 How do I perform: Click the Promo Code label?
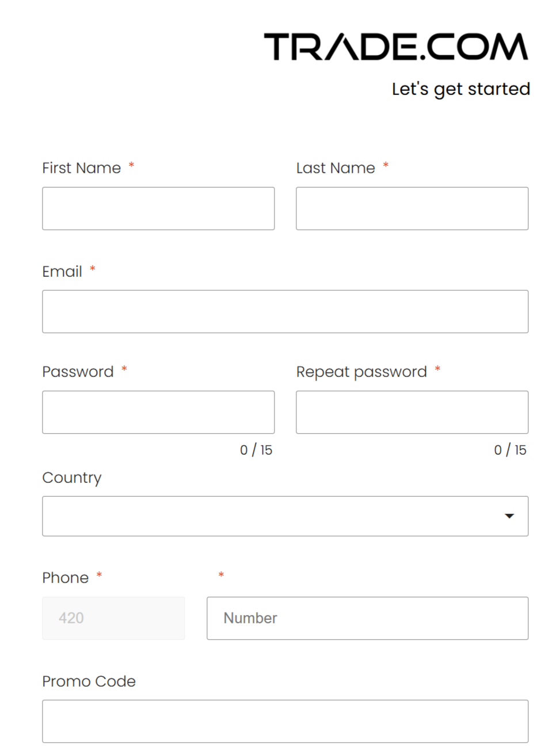(89, 681)
